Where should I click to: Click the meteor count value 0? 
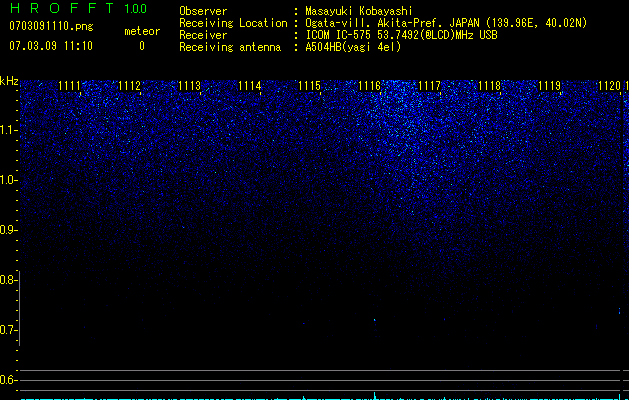pyautogui.click(x=142, y=46)
